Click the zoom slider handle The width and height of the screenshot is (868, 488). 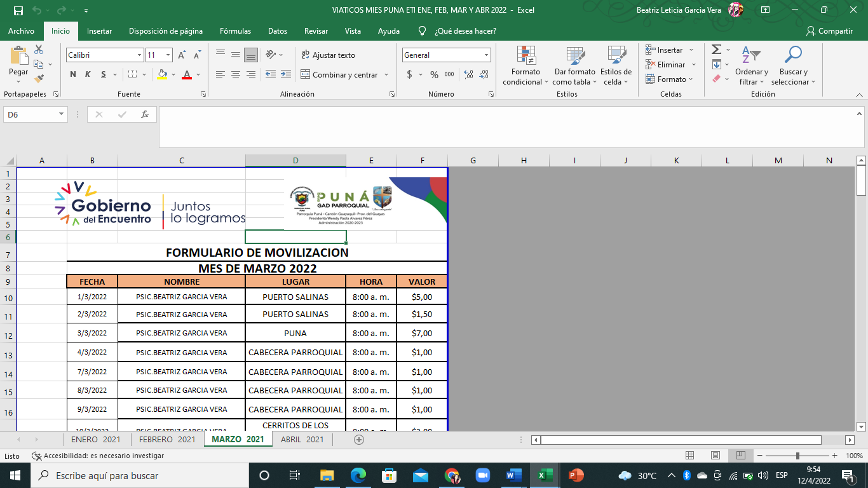[797, 456]
